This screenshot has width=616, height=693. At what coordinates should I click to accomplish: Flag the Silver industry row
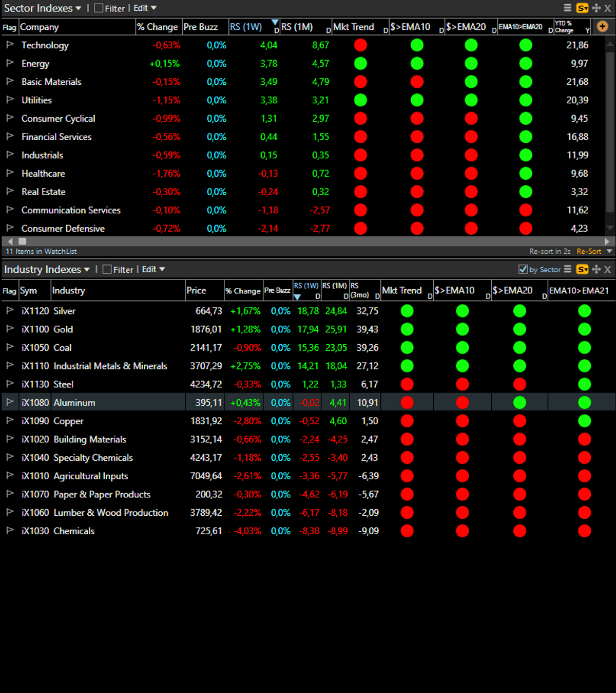pos(10,311)
